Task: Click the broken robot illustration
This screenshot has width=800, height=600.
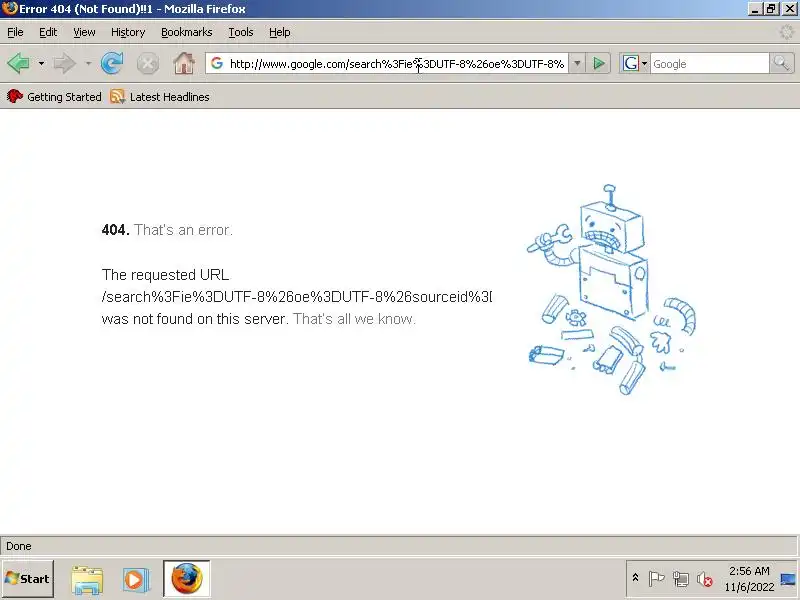Action: pyautogui.click(x=612, y=290)
